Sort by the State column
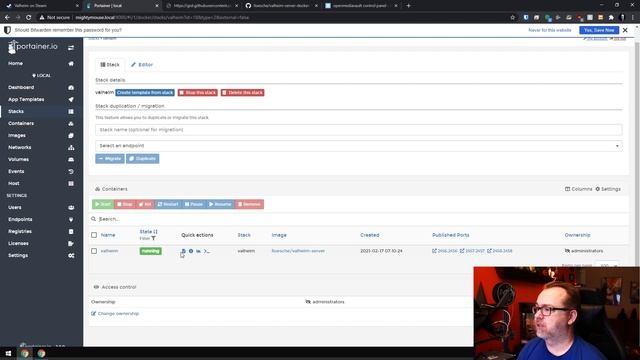640x360 pixels. click(148, 232)
